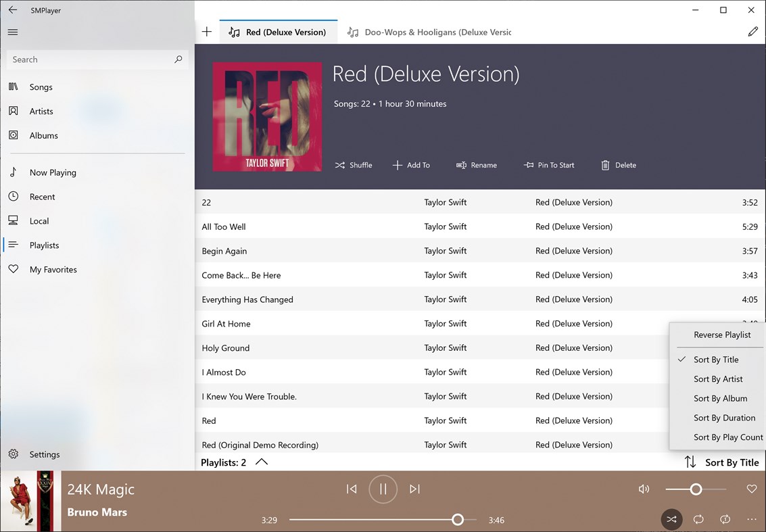Collapse the Playlists: 2 section
Viewport: 766px width, 532px height.
coord(262,462)
